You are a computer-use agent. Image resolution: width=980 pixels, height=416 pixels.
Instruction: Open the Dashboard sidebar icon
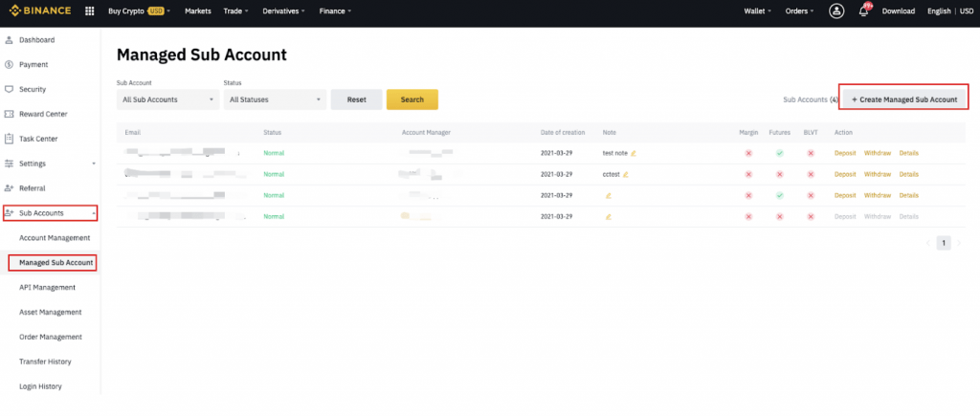click(9, 40)
